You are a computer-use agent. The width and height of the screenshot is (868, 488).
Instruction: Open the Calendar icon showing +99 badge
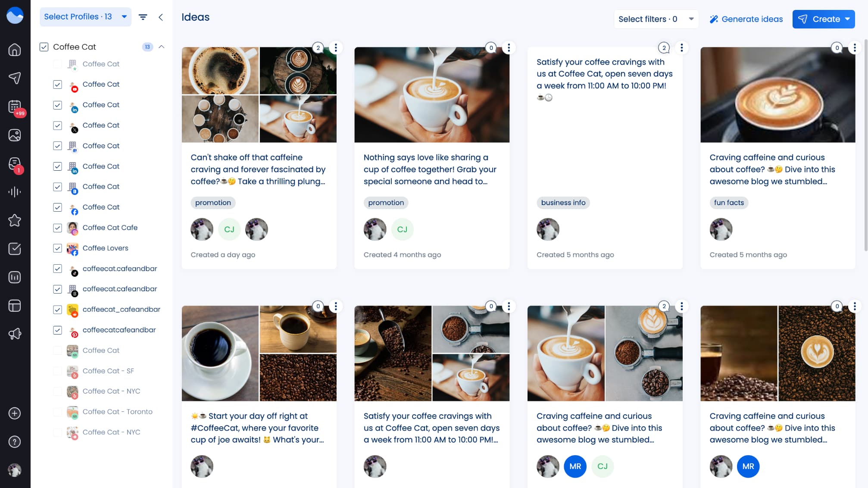point(15,106)
